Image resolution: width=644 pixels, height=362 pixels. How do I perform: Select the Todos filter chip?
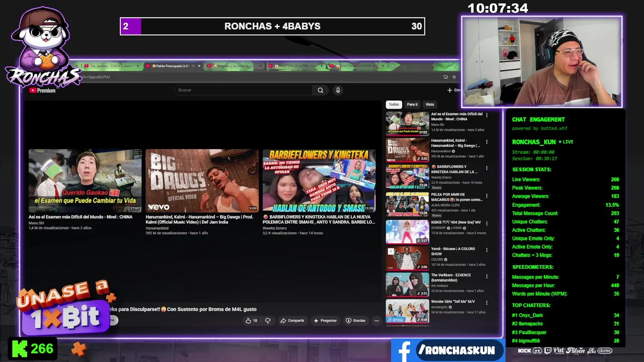click(x=394, y=105)
